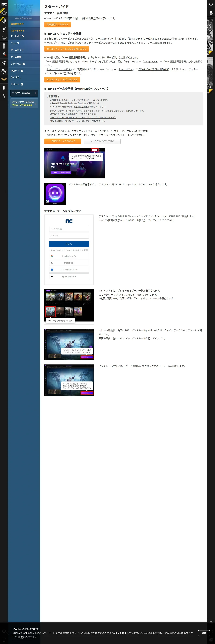Click the Tower of Aion logo
Viewport: 215px width, 644px height.
pyautogui.click(x=24, y=8)
